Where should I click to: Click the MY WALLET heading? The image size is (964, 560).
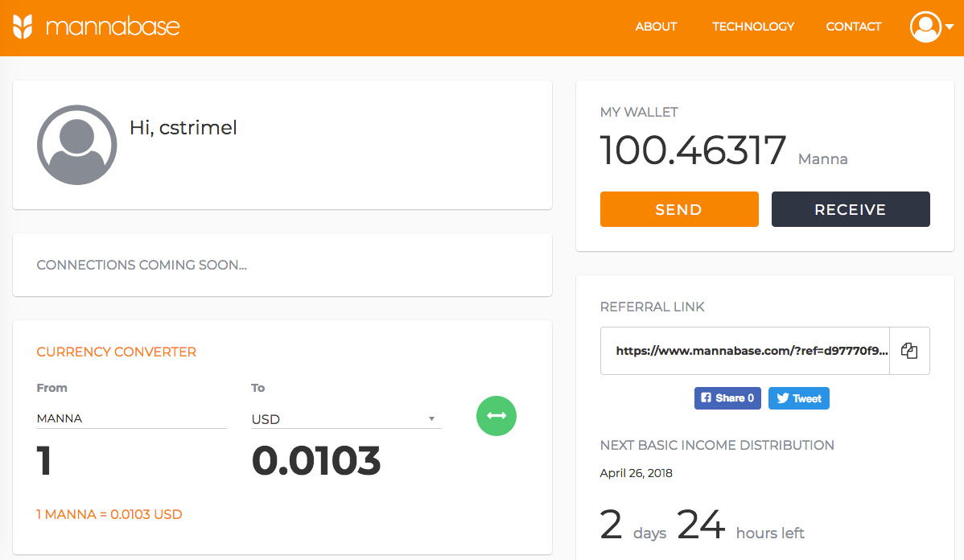click(x=639, y=113)
